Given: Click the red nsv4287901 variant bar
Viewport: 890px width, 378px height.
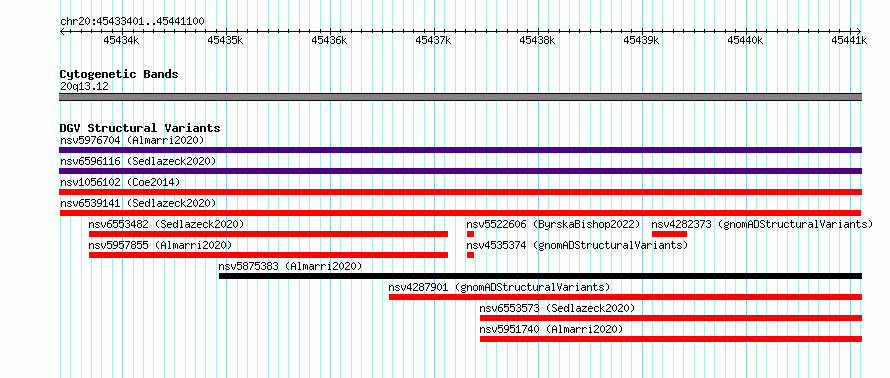Looking at the screenshot, I should point(625,297).
